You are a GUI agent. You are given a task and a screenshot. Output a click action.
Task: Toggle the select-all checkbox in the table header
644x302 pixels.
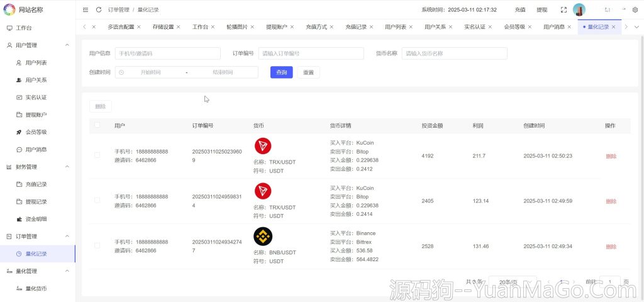97,125
